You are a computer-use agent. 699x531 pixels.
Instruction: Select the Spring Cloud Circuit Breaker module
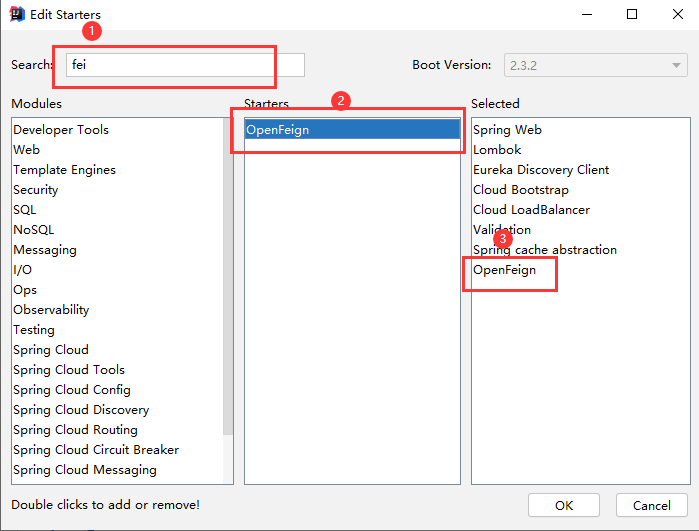coord(96,450)
